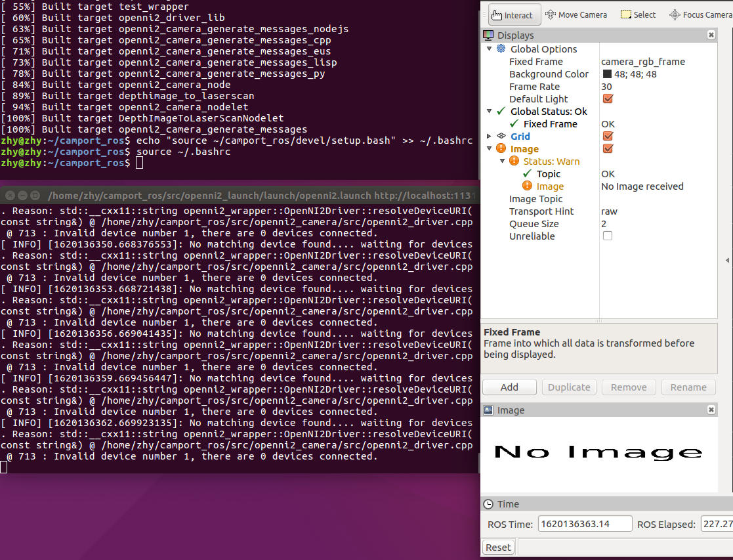Minimize the openni2.launch terminal window
This screenshot has height=560, width=733.
point(22,195)
